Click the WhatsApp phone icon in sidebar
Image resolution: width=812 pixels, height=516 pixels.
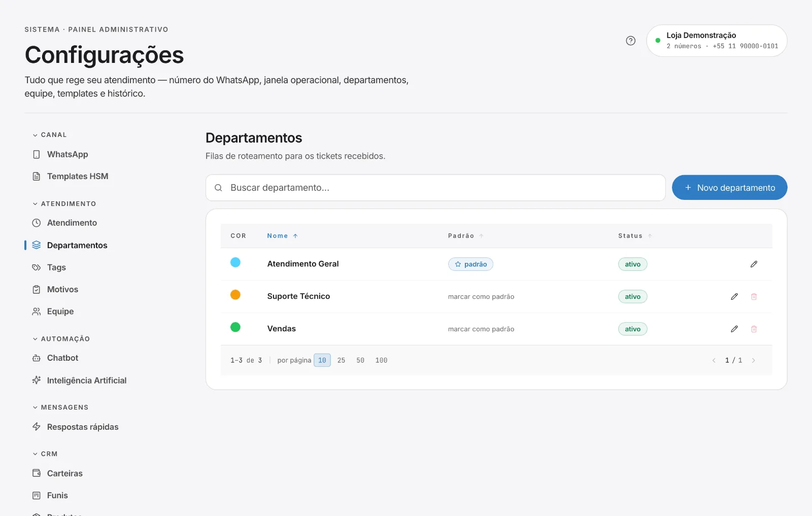(x=37, y=154)
